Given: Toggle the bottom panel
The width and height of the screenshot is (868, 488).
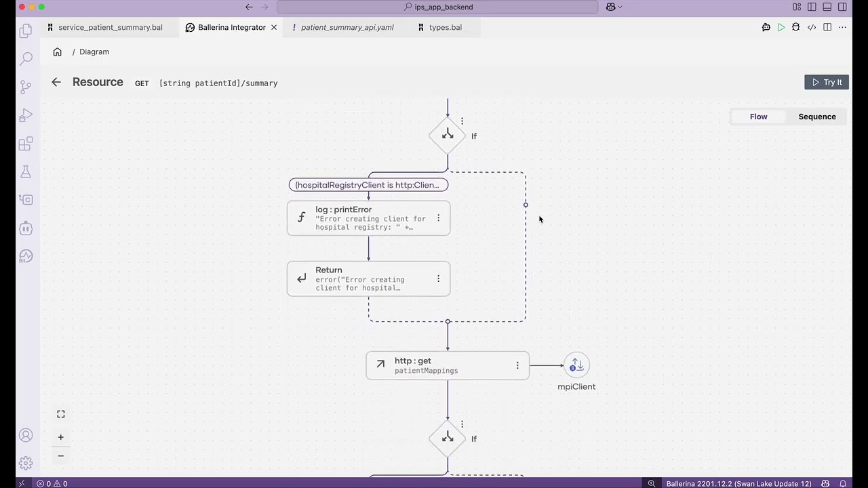Looking at the screenshot, I should [827, 7].
